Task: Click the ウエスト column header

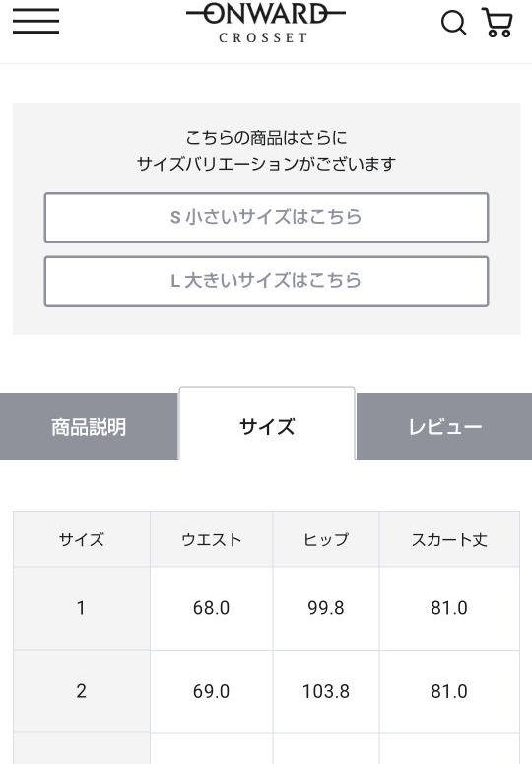Action: coord(211,539)
